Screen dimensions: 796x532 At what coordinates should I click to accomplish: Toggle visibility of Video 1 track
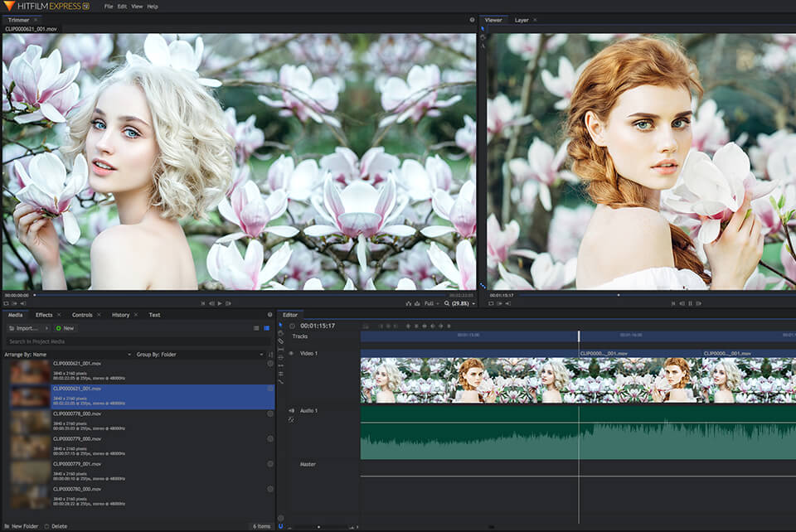click(291, 353)
